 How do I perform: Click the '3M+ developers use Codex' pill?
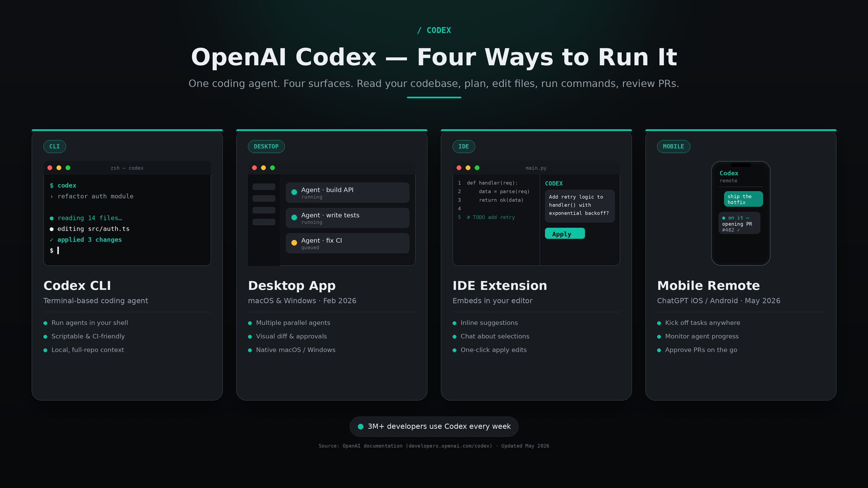click(434, 427)
